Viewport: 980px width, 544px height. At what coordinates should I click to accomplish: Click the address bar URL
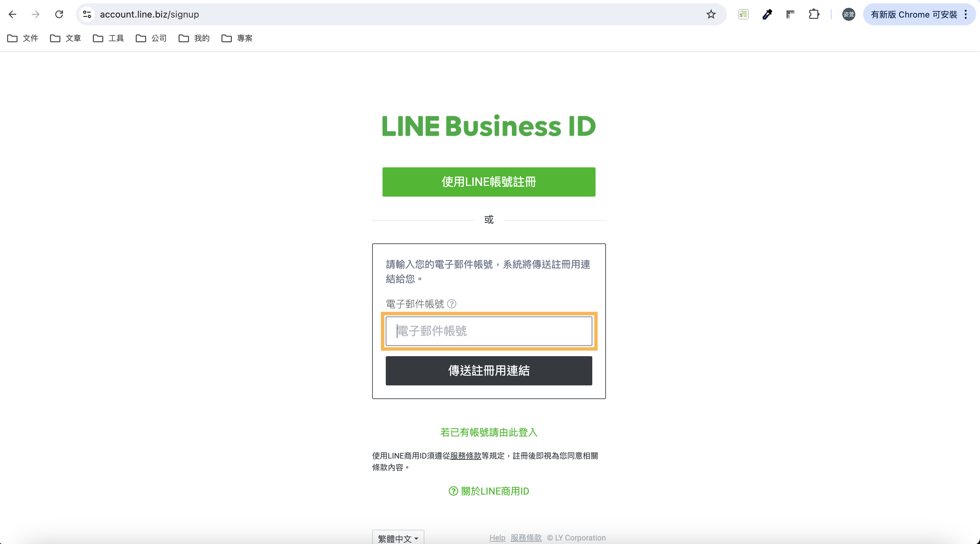[x=149, y=15]
